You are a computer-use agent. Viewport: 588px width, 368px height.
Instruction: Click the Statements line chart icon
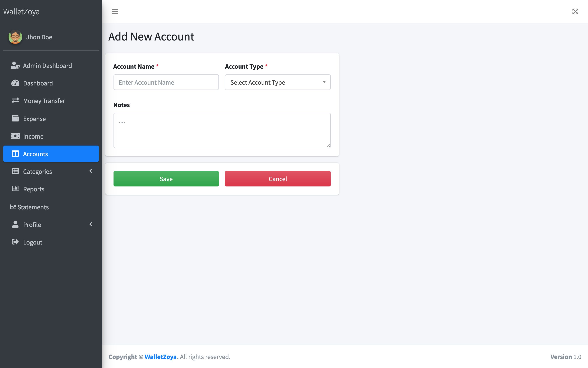[13, 207]
